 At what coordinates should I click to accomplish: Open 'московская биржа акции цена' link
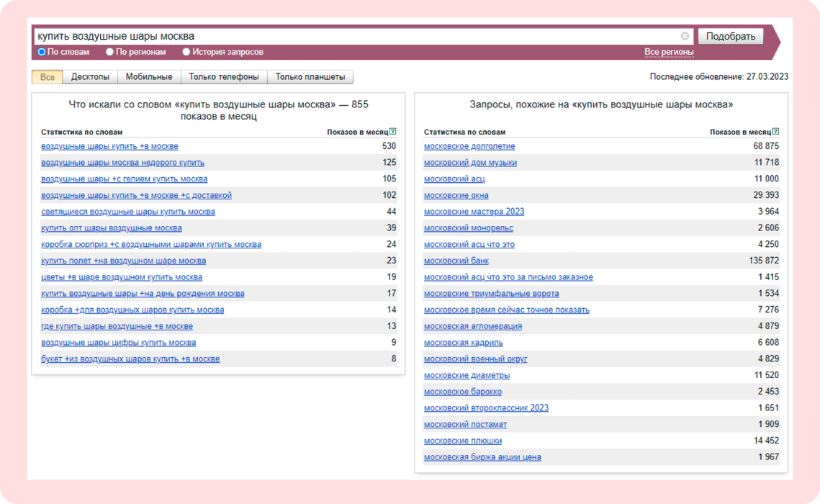pyautogui.click(x=482, y=457)
